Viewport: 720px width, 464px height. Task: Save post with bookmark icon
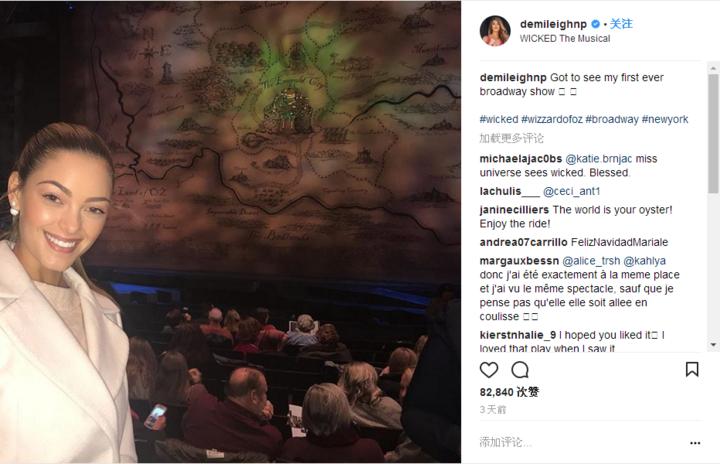(x=692, y=369)
